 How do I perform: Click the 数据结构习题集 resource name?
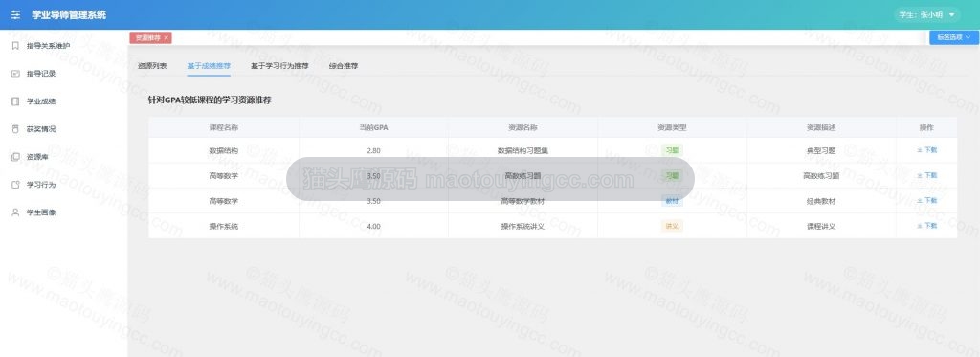click(523, 150)
